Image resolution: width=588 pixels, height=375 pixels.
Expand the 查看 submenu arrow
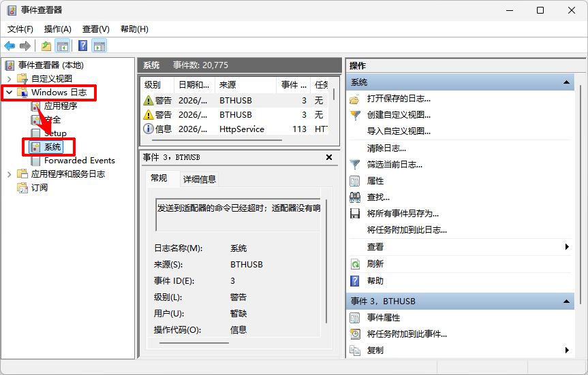tap(567, 247)
